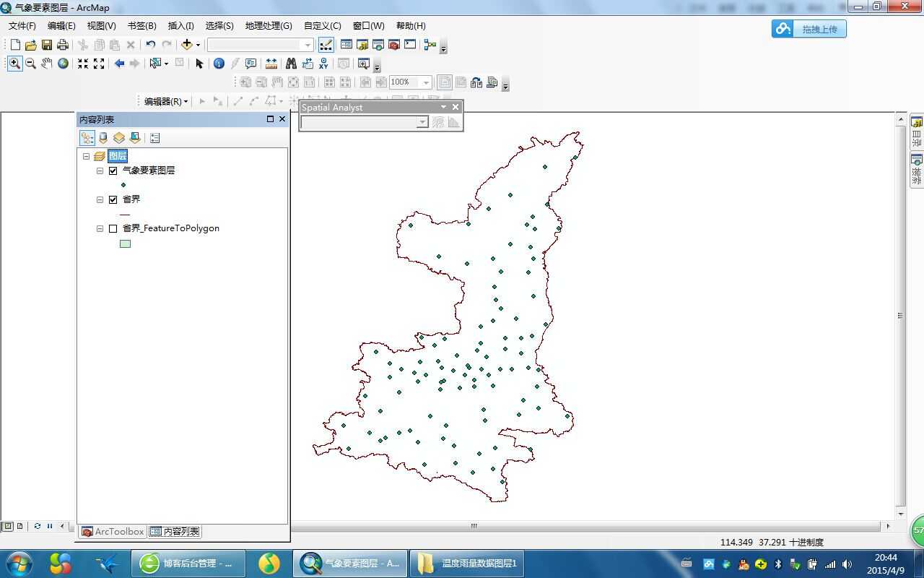Open the 自定义(C) menu

click(x=322, y=25)
